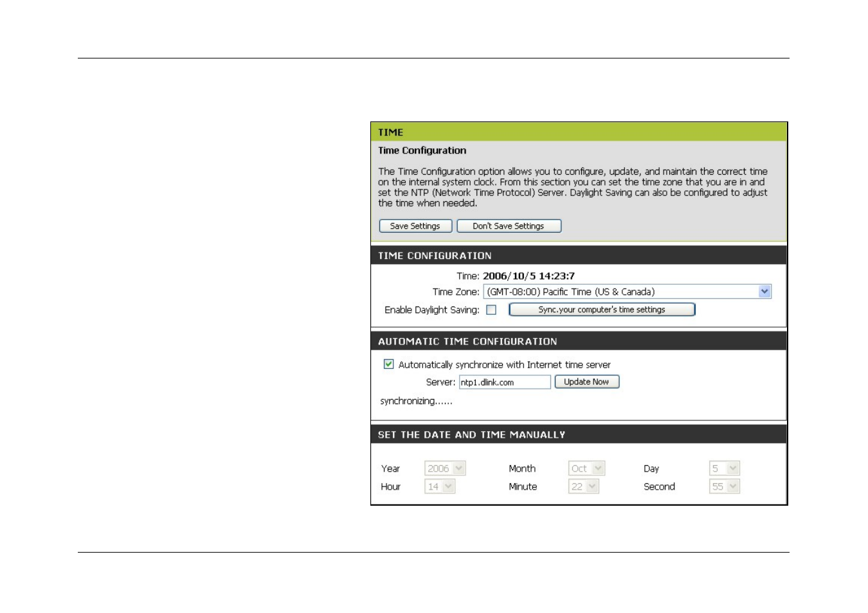Click the Time Configuration heading
The width and height of the screenshot is (868, 613).
[422, 150]
